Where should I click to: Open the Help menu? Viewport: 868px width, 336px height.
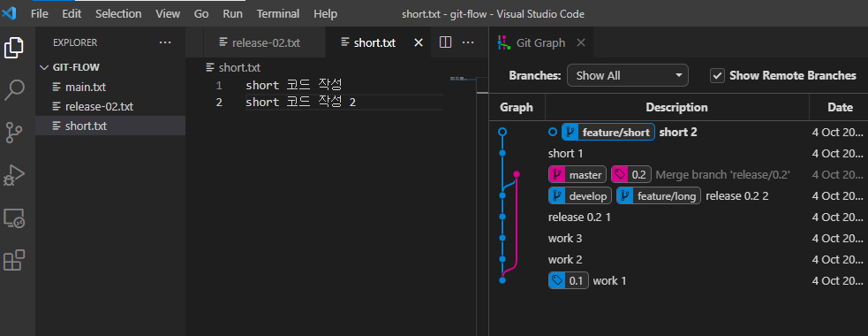326,13
